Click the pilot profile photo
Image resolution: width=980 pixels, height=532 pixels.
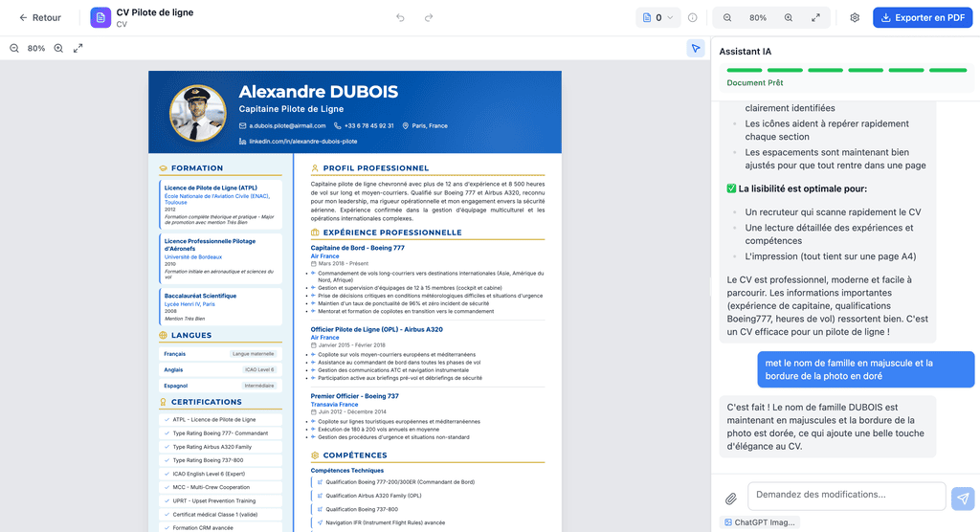tap(198, 113)
